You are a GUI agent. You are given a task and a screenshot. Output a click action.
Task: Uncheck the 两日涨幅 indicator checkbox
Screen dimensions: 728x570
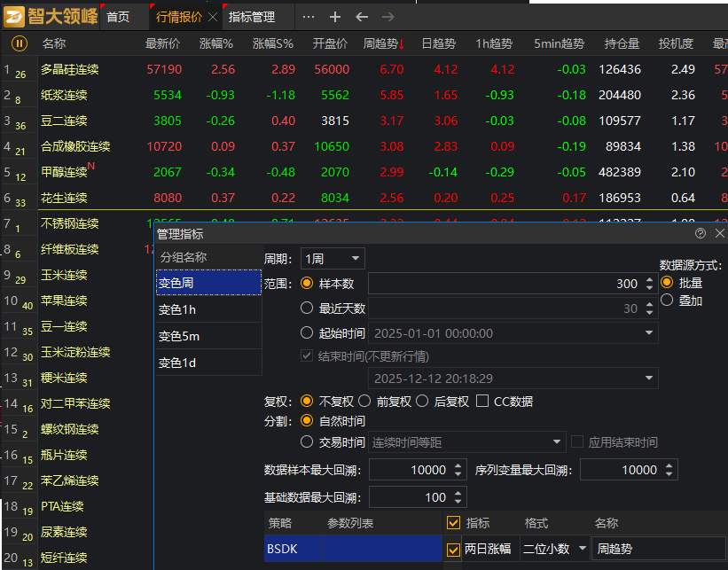click(x=453, y=550)
